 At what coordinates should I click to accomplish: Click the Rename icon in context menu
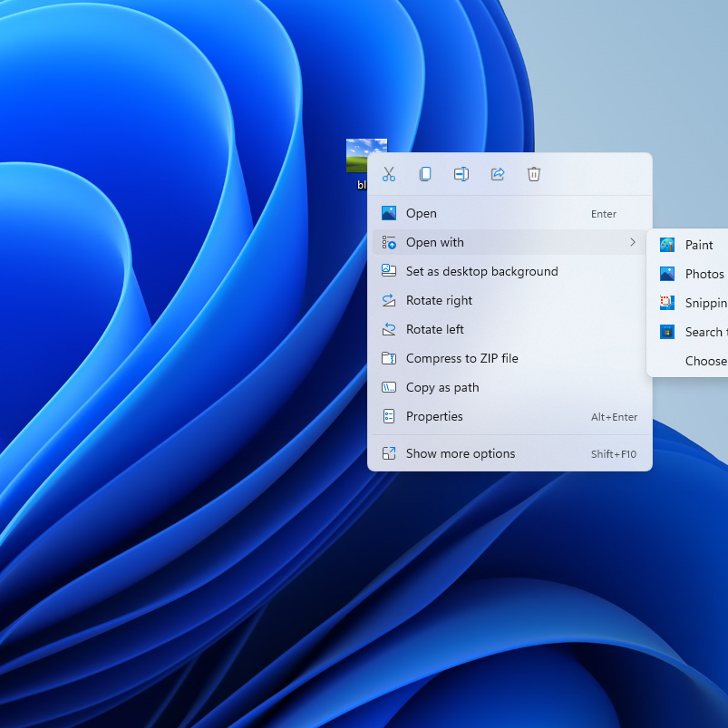[x=461, y=174]
